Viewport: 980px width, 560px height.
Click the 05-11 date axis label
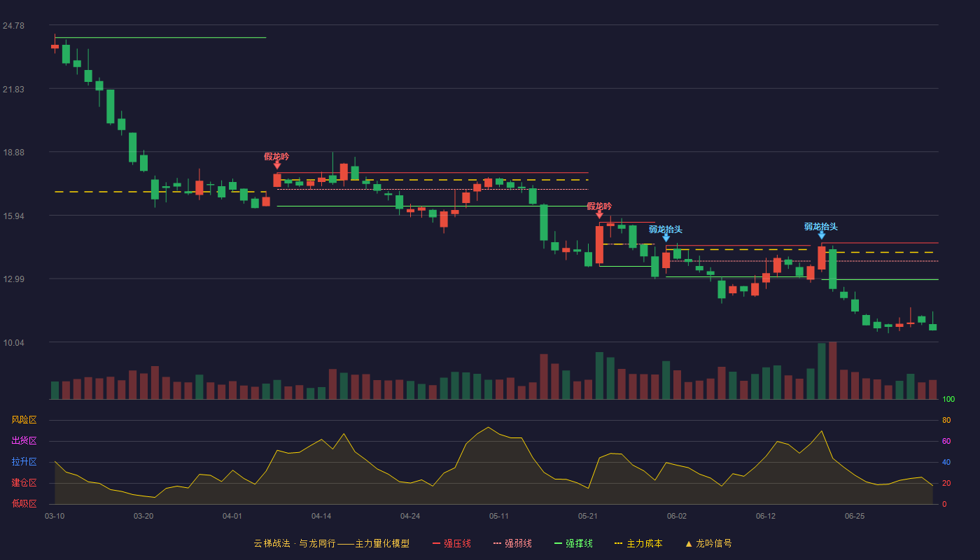click(499, 516)
